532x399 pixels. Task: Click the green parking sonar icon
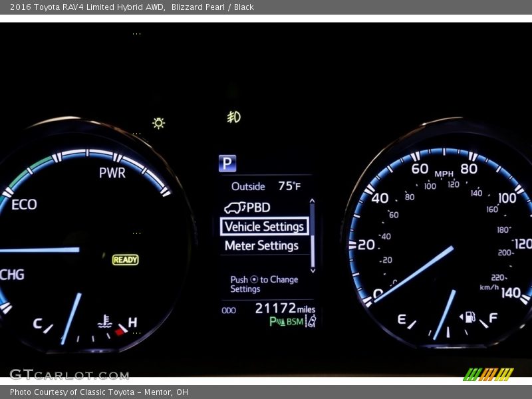pyautogui.click(x=277, y=322)
